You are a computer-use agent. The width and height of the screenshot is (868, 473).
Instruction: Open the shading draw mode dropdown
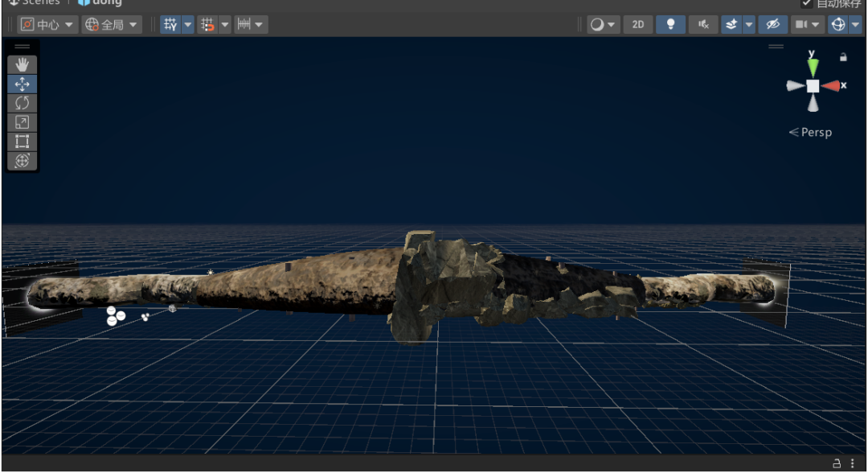tap(603, 24)
